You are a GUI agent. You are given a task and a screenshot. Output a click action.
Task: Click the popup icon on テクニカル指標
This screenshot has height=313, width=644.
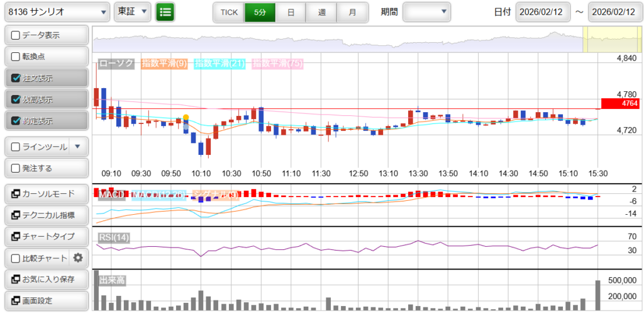(16, 215)
